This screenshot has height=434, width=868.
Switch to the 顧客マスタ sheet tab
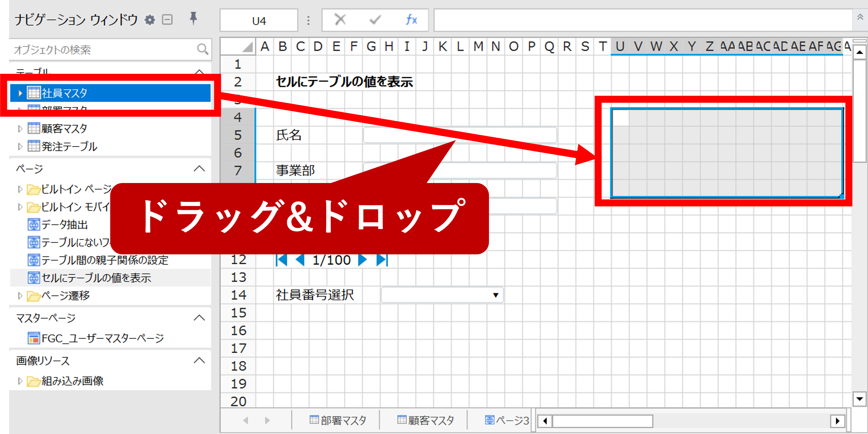pyautogui.click(x=426, y=420)
